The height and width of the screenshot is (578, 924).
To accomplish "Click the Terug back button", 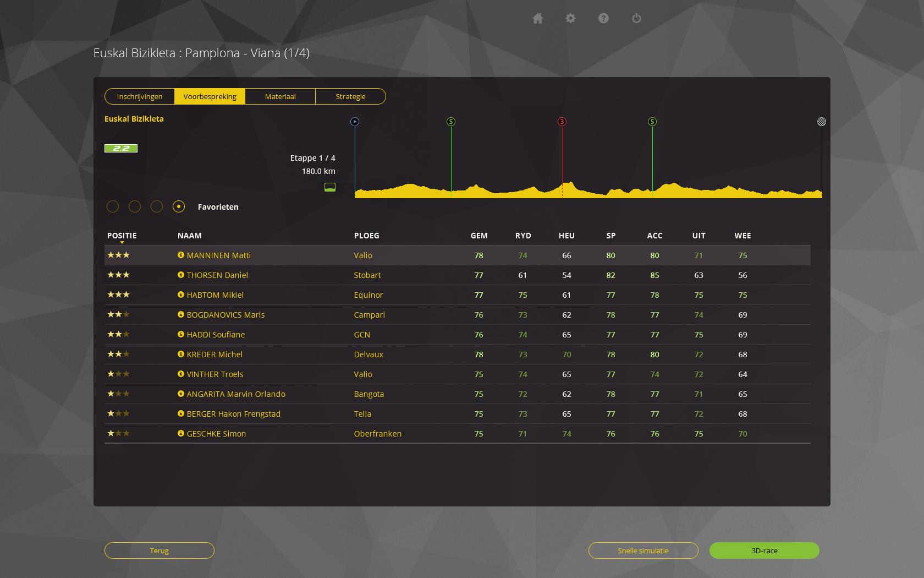I will coord(159,550).
